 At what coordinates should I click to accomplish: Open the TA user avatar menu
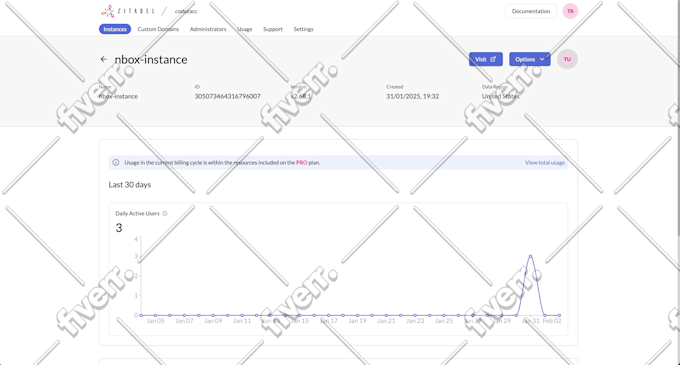tap(570, 11)
